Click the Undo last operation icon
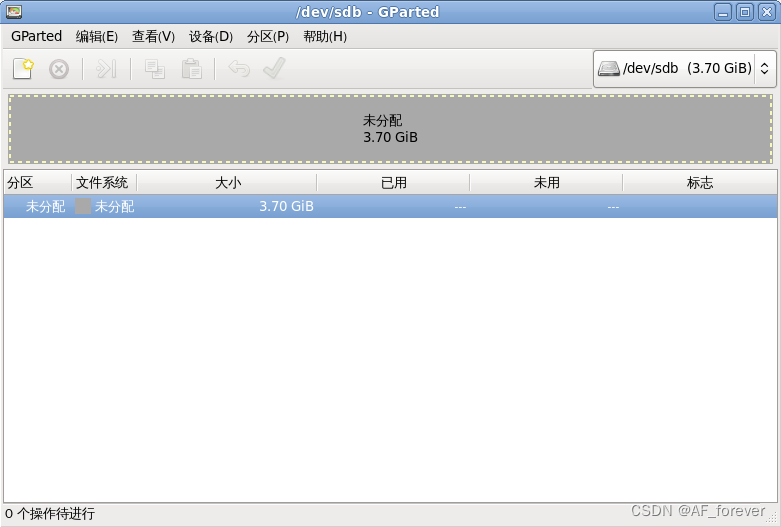781x527 pixels. 239,69
